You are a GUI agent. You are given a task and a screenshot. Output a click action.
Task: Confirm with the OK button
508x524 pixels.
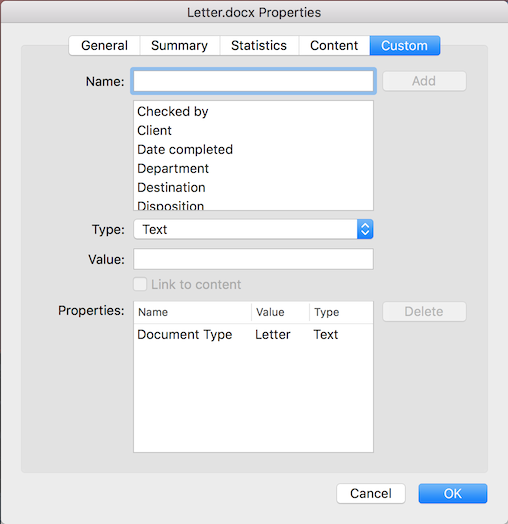[x=453, y=493]
